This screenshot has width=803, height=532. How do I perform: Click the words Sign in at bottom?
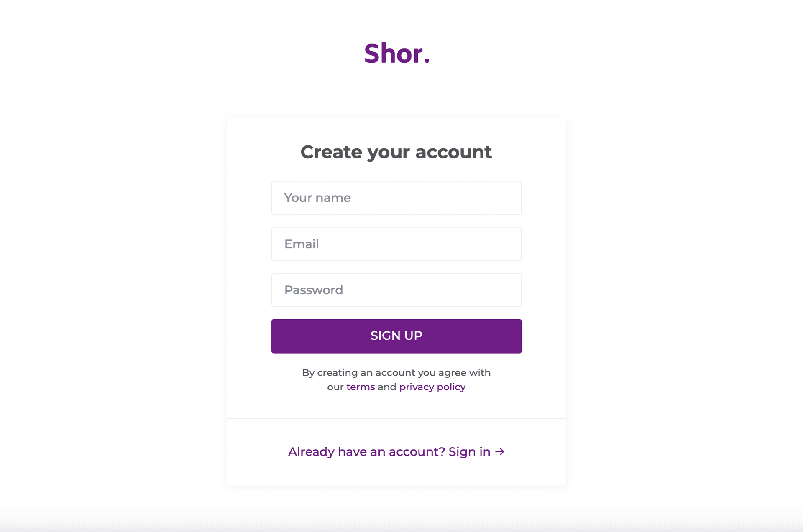click(469, 452)
